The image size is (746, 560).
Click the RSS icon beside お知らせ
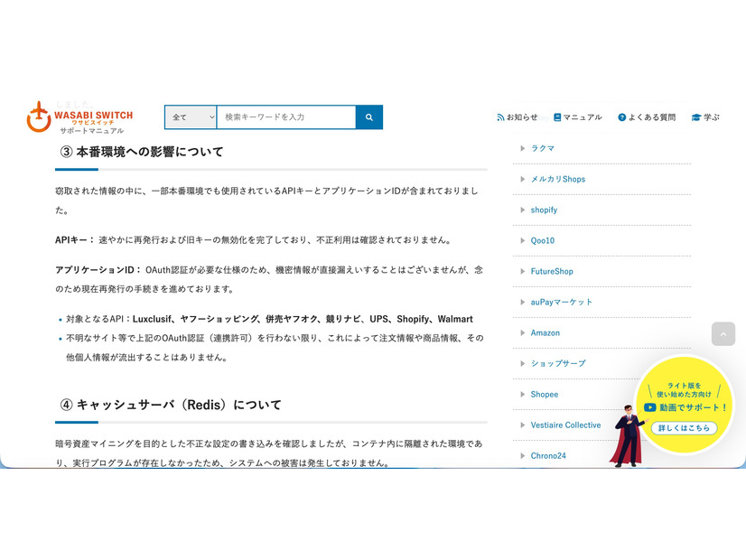500,117
